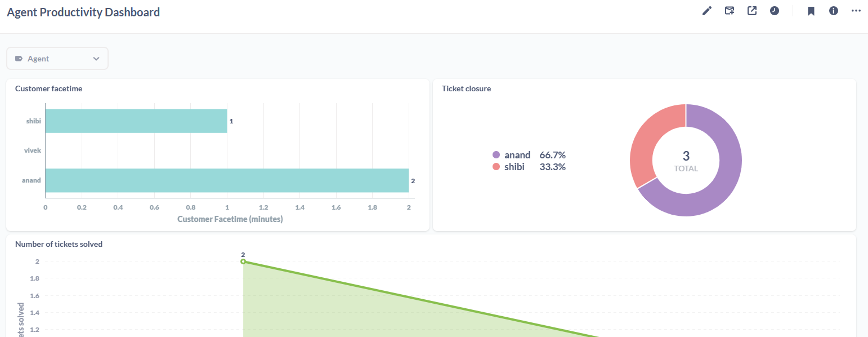Select the Ticket closure panel title
The image size is (868, 337).
466,88
